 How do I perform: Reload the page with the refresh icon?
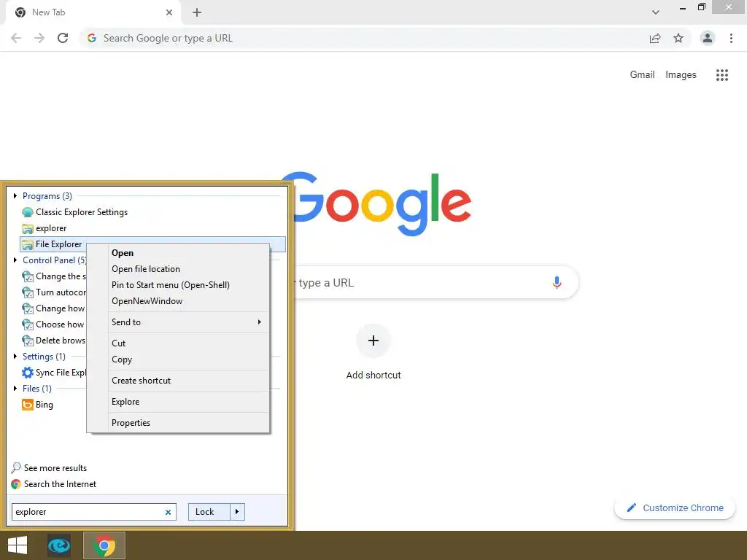click(63, 38)
